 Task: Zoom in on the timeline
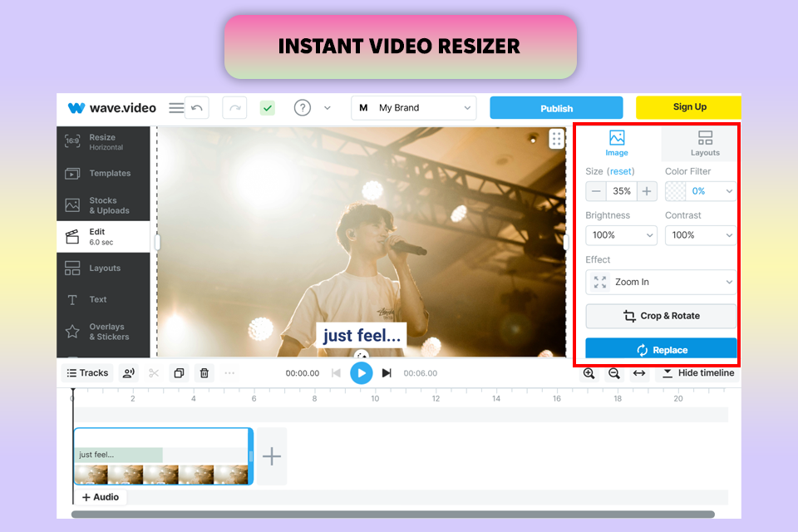[589, 373]
